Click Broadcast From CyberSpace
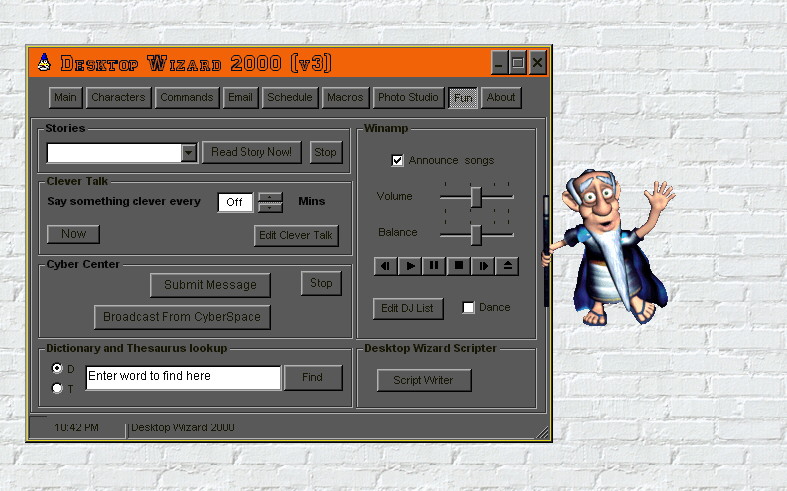 [x=182, y=317]
